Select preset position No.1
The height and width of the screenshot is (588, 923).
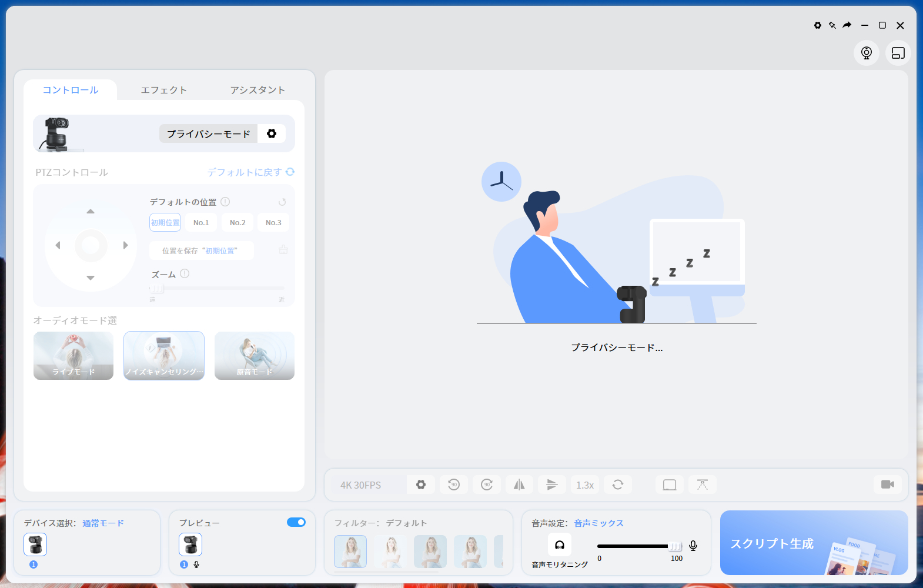(x=201, y=222)
